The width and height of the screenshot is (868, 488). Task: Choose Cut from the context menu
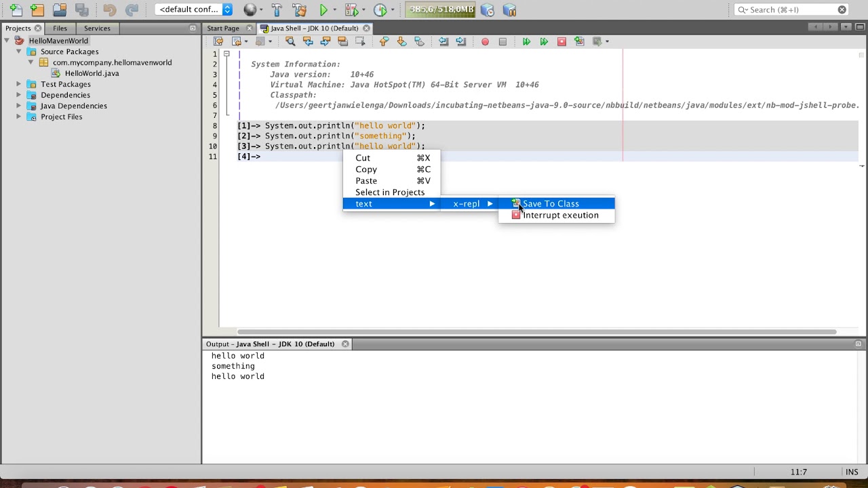point(393,158)
